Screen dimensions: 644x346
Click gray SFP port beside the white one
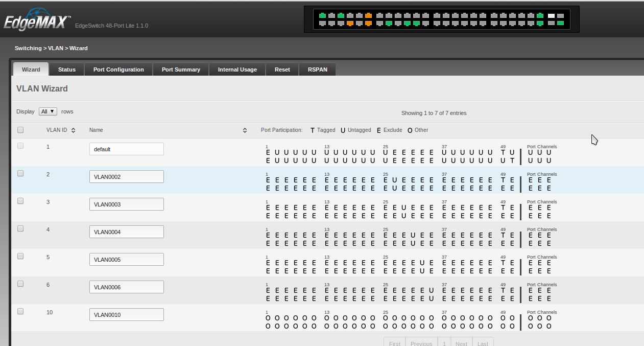pyautogui.click(x=560, y=16)
